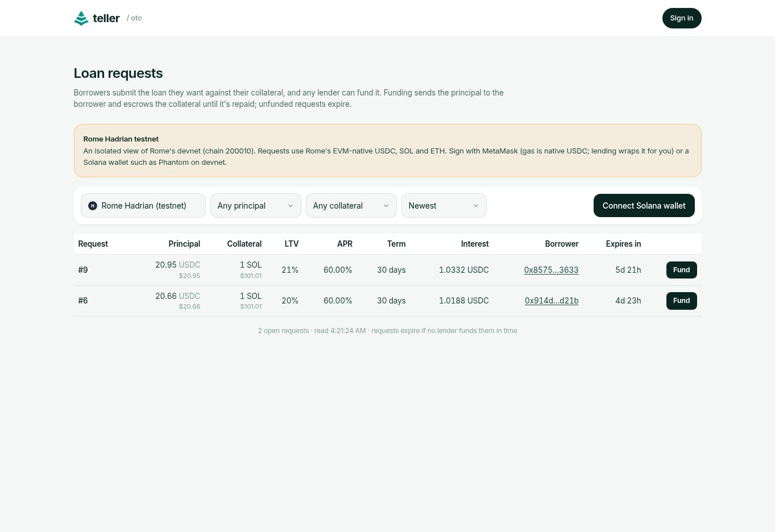Click the '/ otc' label

134,18
